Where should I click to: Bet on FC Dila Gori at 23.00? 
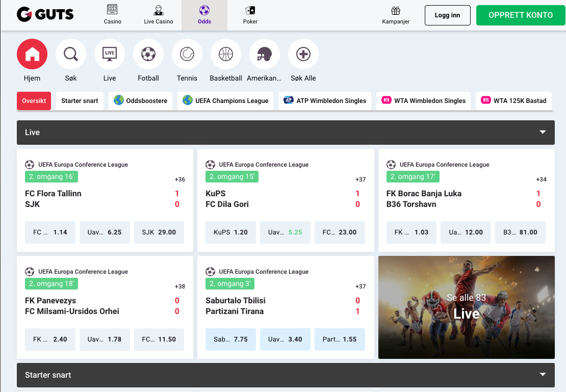340,232
